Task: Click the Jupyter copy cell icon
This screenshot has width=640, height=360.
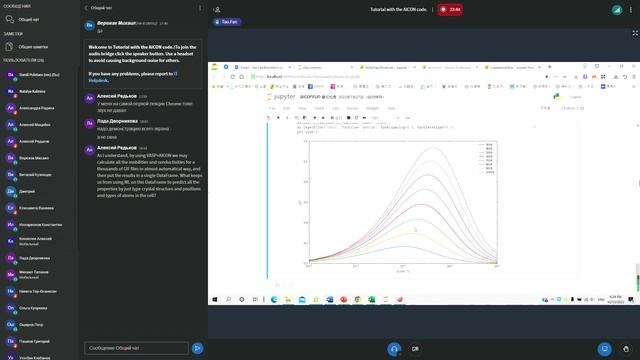Action: pos(296,118)
